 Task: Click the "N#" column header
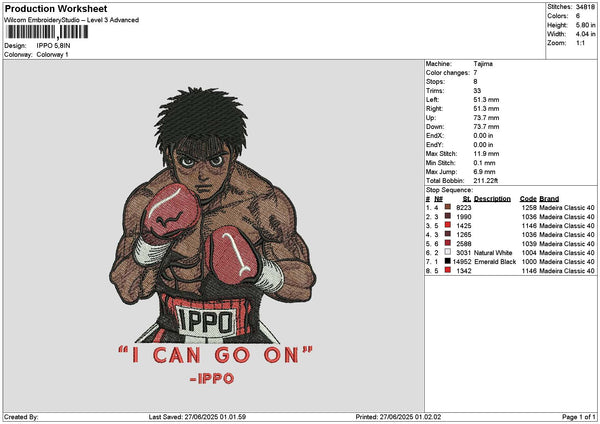pos(438,199)
